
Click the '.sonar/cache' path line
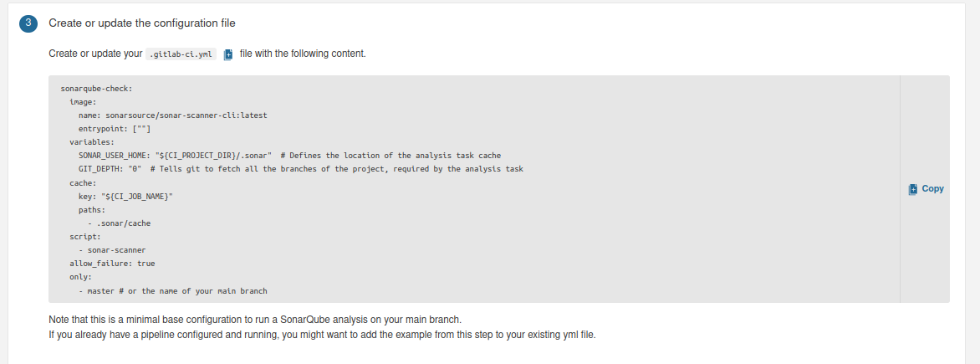coord(119,223)
